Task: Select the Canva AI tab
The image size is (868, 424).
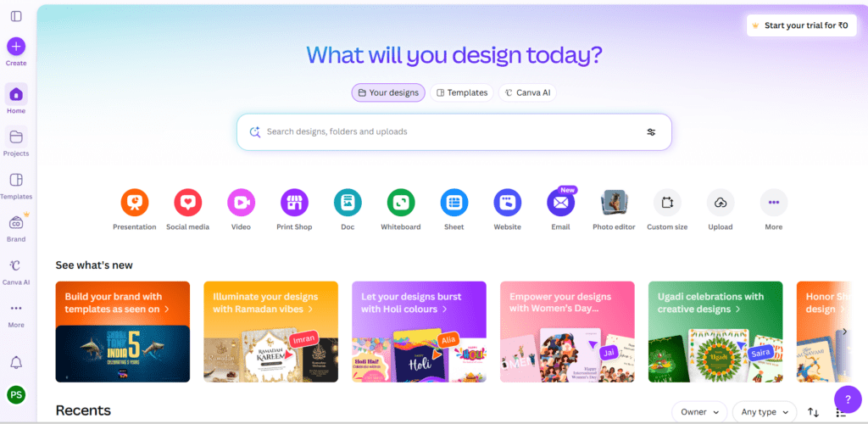Action: (x=527, y=92)
